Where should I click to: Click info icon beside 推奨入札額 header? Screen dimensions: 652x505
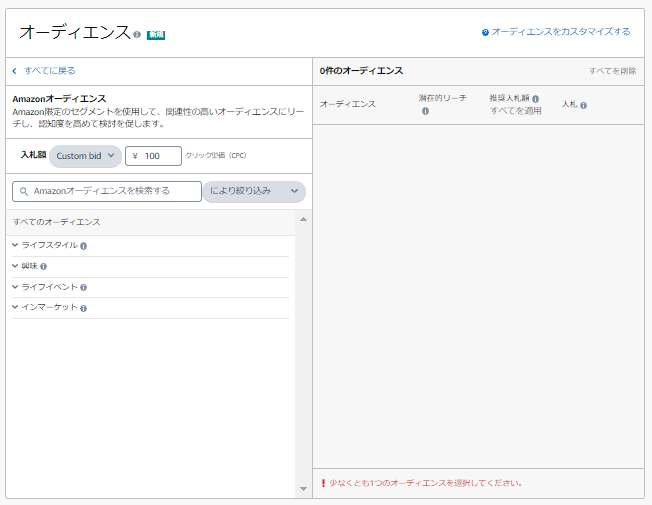pyautogui.click(x=536, y=99)
